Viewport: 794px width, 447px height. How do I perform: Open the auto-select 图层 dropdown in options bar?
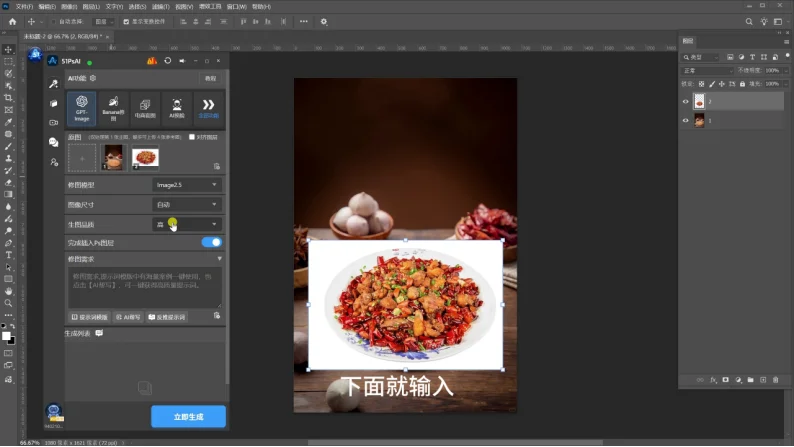[x=104, y=22]
